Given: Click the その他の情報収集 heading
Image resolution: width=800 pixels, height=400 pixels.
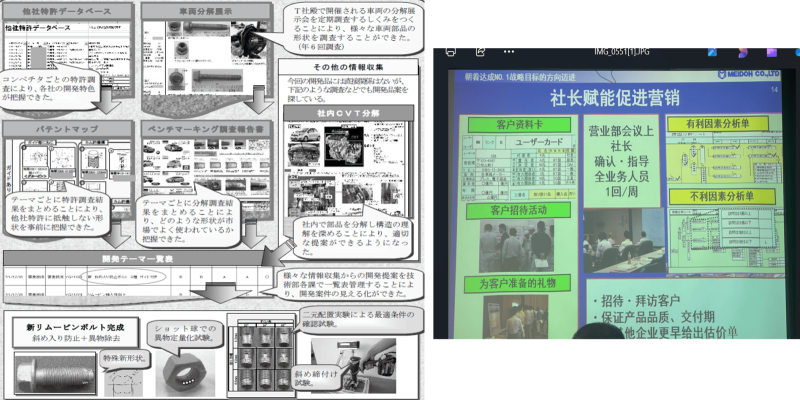Looking at the screenshot, I should click(348, 67).
